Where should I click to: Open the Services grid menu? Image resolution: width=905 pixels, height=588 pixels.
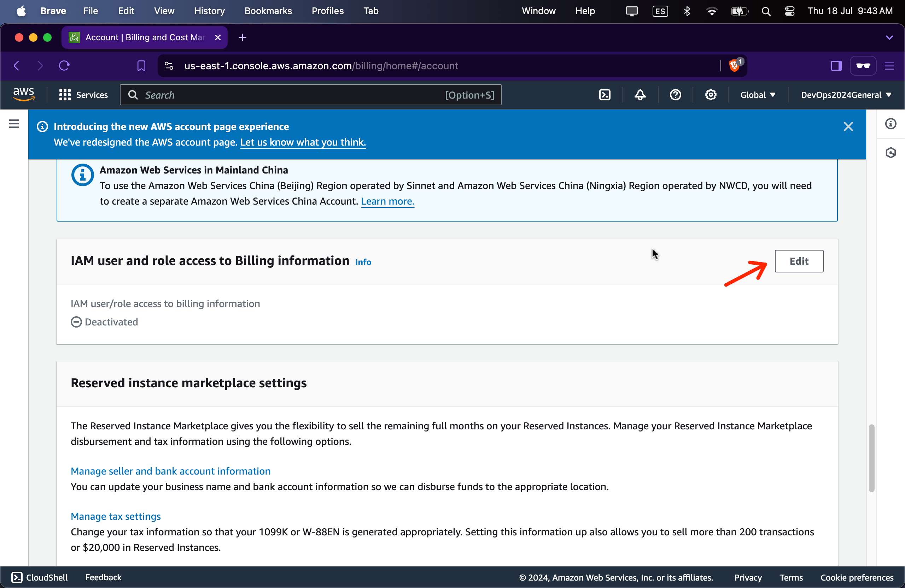coord(83,95)
